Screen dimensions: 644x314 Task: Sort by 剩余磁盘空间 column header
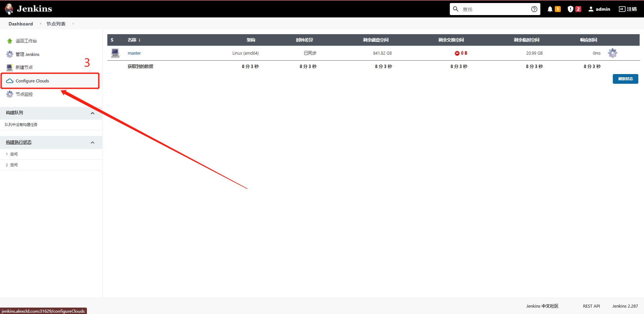pos(376,40)
